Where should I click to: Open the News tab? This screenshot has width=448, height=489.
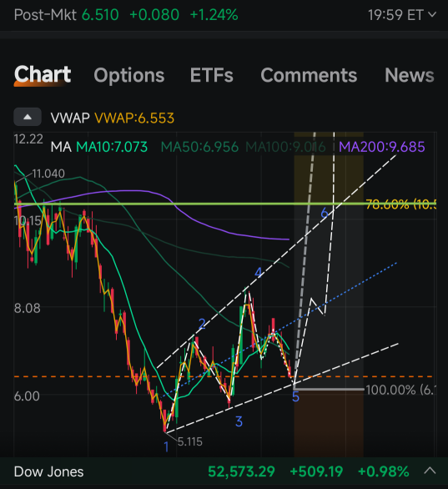[410, 75]
